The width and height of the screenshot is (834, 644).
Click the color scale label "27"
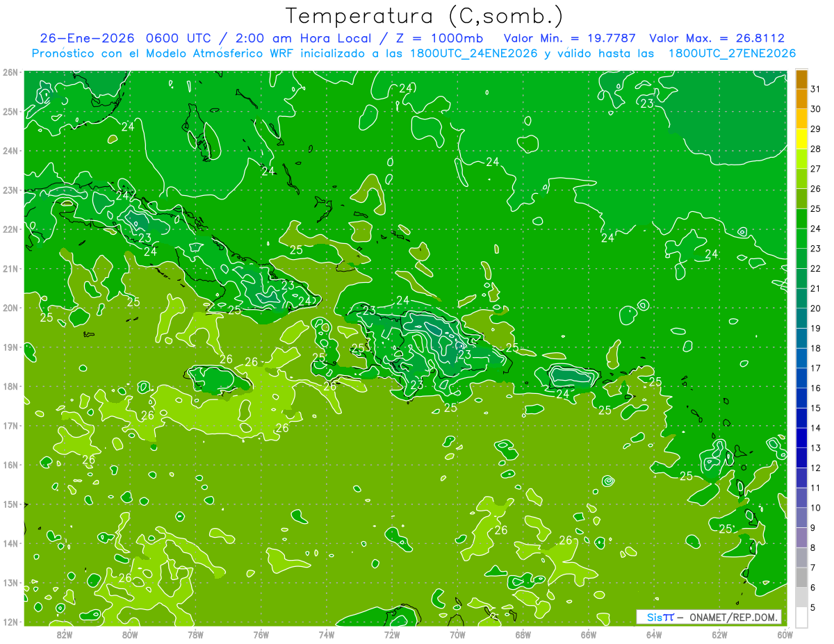816,169
